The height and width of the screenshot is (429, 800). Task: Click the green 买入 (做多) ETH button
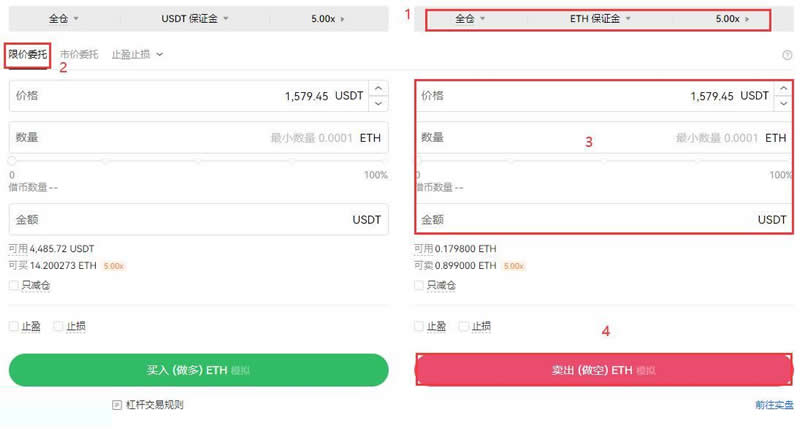[x=198, y=370]
